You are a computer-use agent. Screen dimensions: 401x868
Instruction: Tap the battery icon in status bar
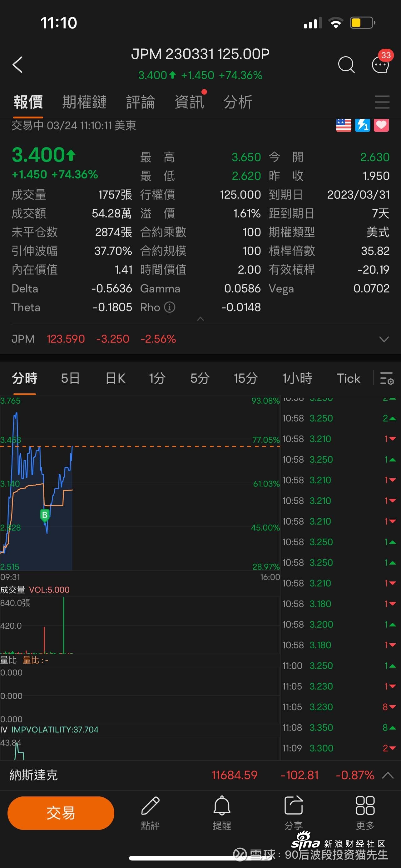(x=363, y=23)
